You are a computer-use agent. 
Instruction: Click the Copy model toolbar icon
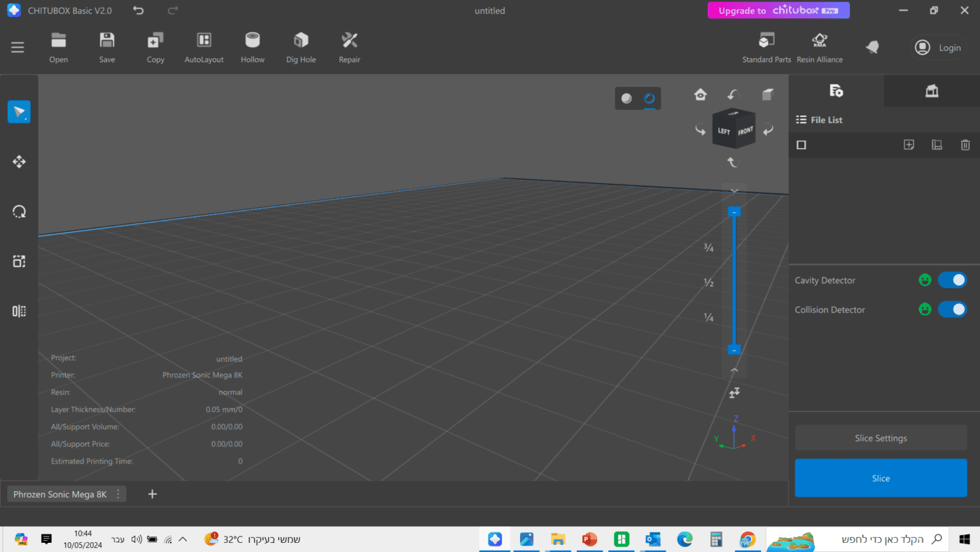155,48
